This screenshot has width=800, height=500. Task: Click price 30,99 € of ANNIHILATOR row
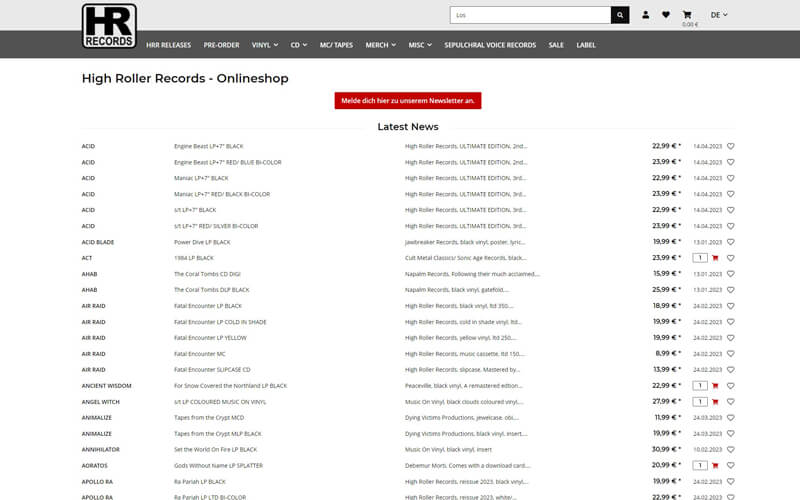666,449
